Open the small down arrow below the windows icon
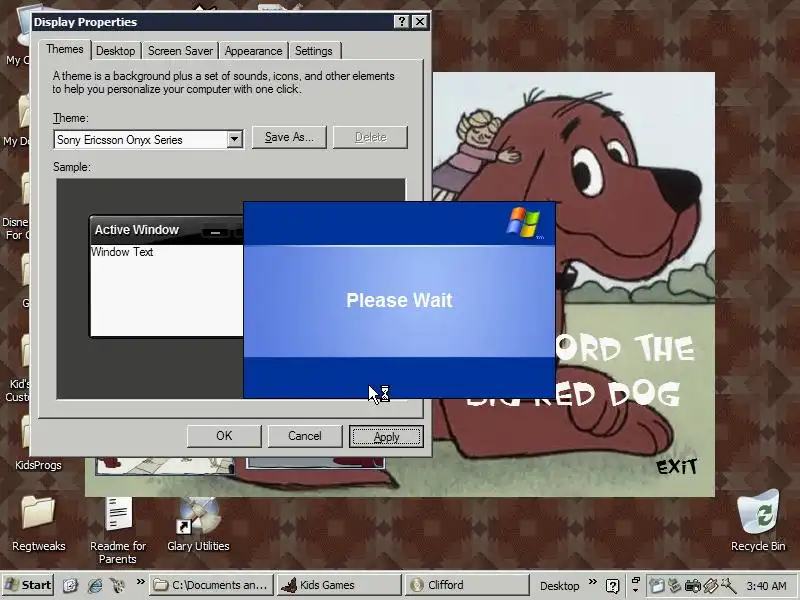The width and height of the screenshot is (800, 600). pyautogui.click(x=636, y=590)
